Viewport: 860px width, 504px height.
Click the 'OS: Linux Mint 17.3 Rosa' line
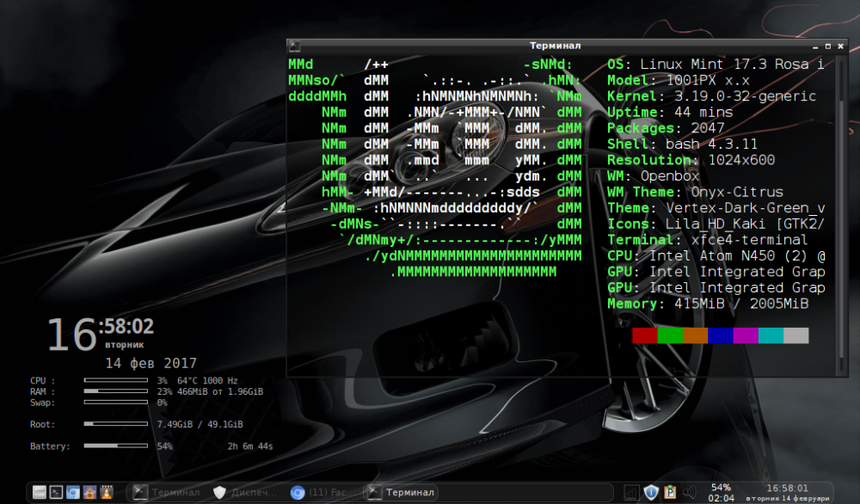click(716, 65)
